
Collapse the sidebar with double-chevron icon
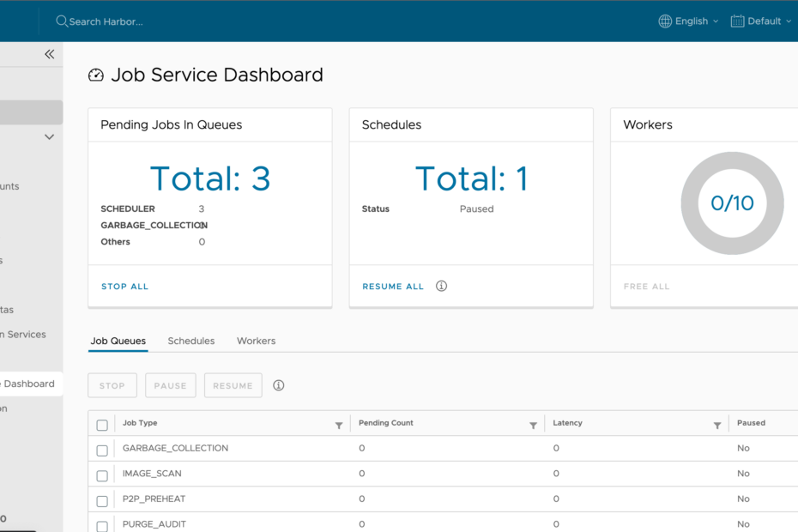pos(50,54)
